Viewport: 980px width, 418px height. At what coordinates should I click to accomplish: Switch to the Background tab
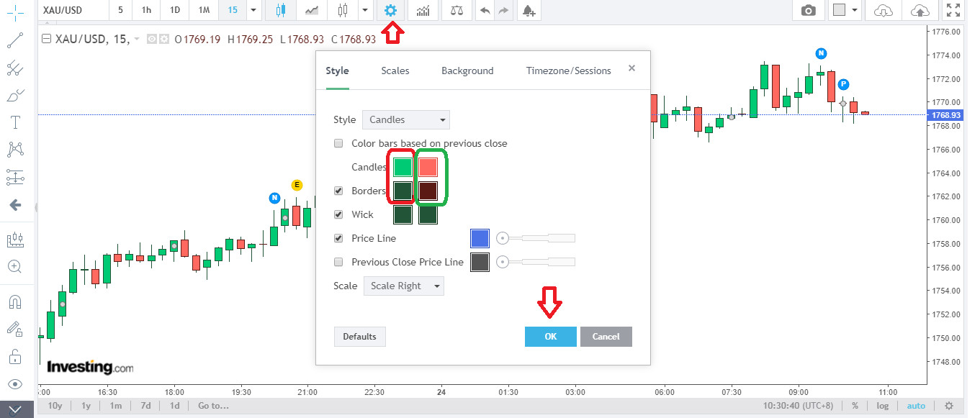coord(467,71)
